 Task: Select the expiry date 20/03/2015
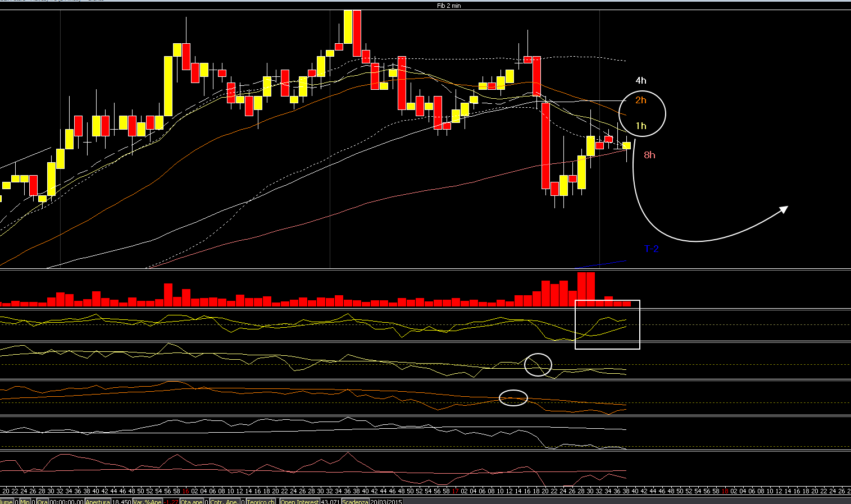point(385,502)
